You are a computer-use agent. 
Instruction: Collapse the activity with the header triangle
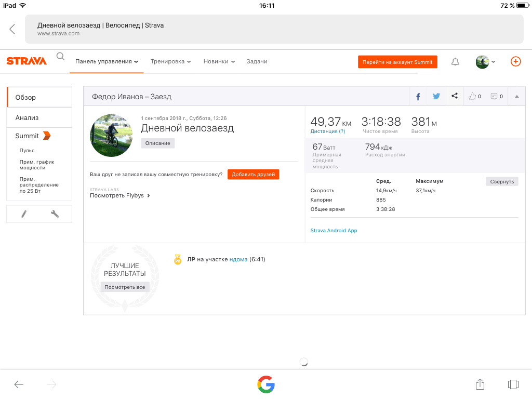(x=516, y=96)
